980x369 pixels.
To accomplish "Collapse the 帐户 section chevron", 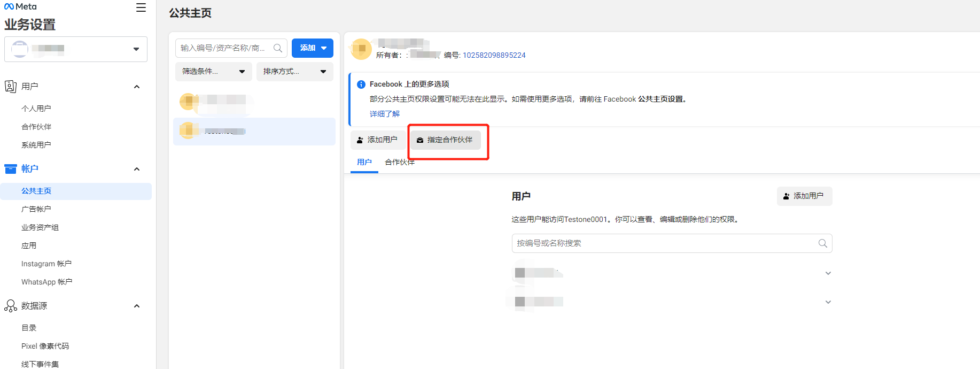I will pos(137,169).
